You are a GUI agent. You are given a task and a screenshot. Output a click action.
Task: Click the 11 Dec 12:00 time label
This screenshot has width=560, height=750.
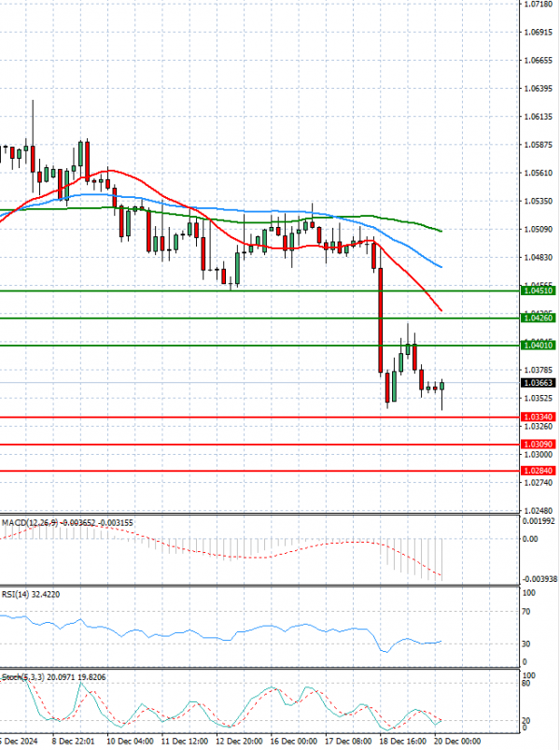tap(184, 742)
